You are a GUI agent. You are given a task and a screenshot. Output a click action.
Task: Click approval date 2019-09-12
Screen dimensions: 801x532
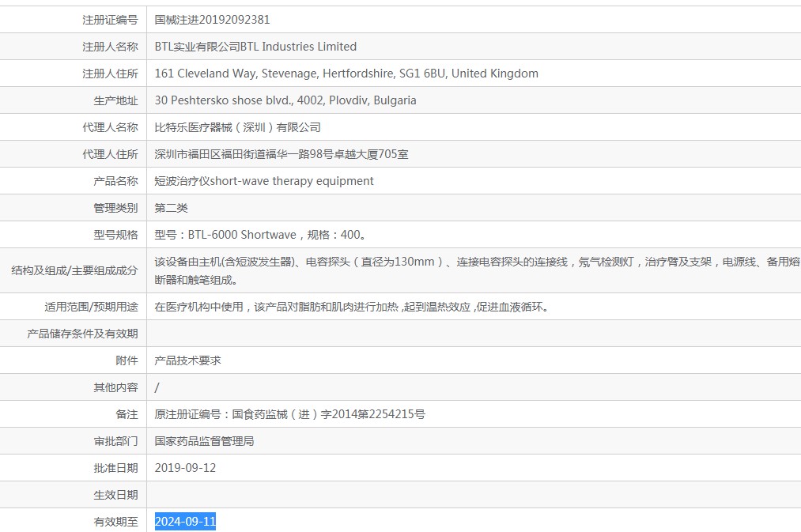(x=186, y=468)
